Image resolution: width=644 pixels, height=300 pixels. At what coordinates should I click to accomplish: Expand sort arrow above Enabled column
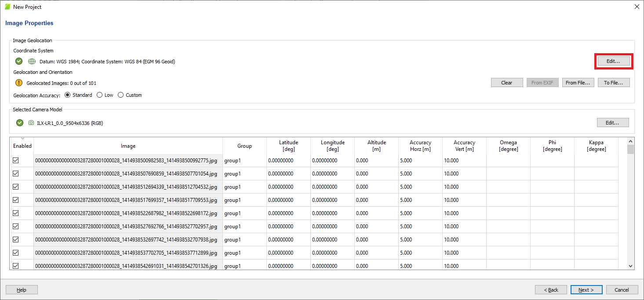(22, 139)
